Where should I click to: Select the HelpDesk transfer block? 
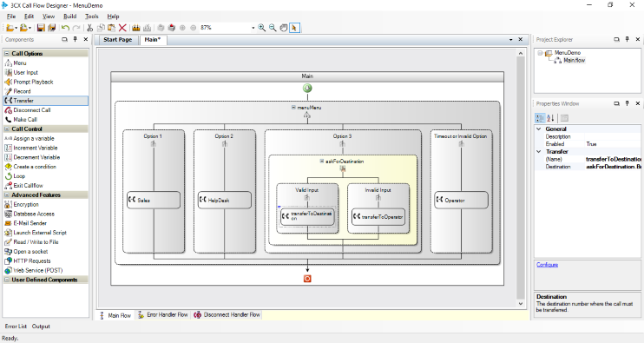[x=225, y=200]
